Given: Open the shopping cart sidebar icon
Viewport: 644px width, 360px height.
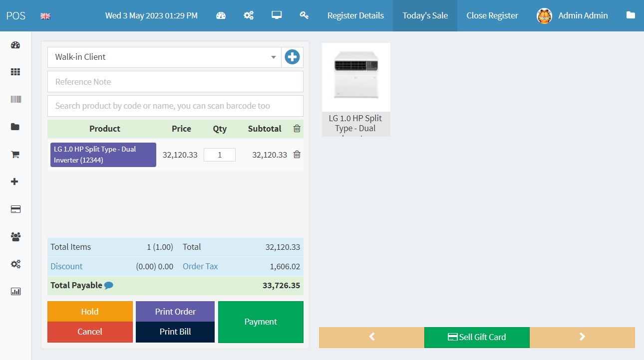Looking at the screenshot, I should pos(15,155).
